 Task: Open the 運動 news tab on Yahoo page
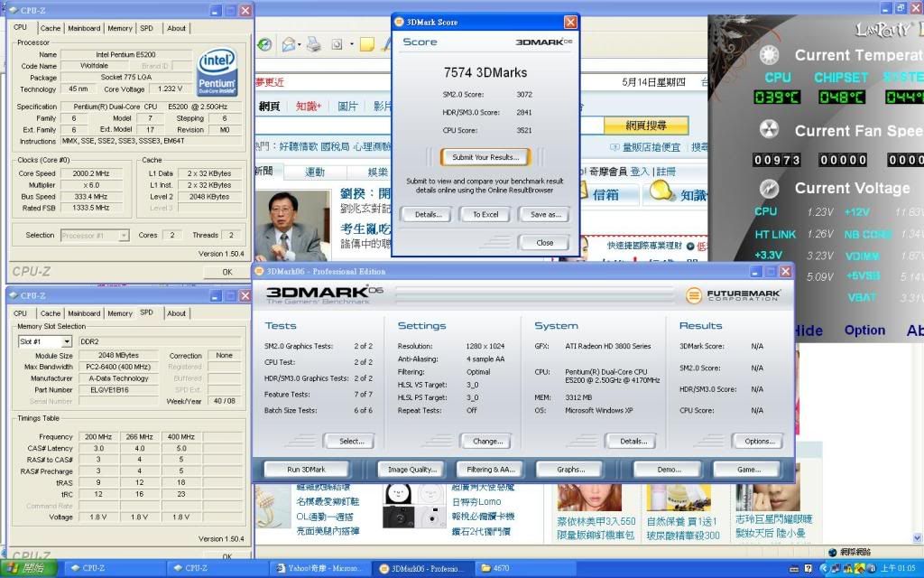tap(315, 172)
